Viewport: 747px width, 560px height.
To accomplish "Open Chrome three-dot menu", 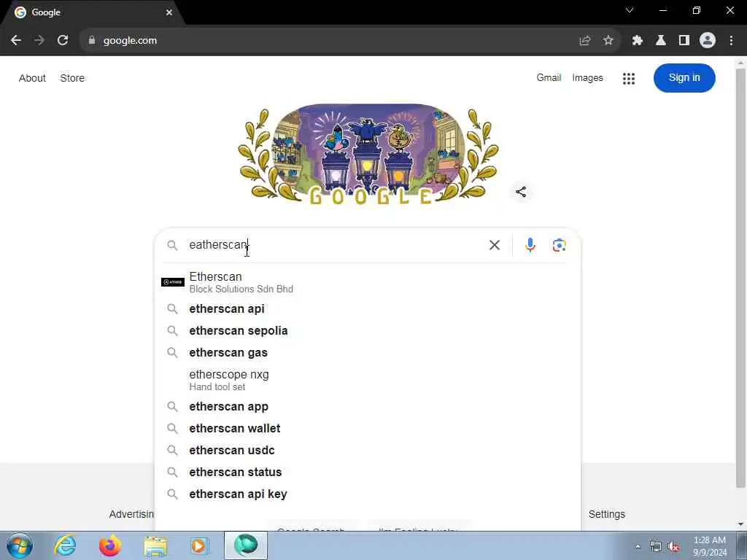I will coord(731,41).
